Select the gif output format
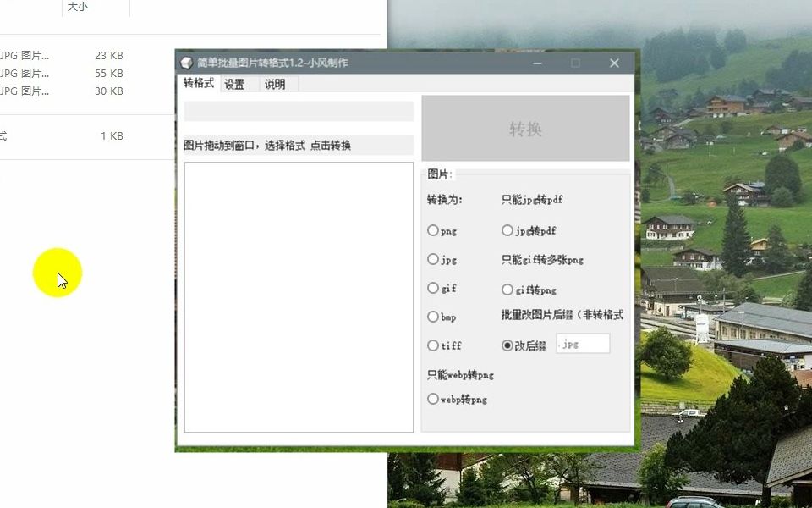Image resolution: width=812 pixels, height=508 pixels. coord(434,288)
